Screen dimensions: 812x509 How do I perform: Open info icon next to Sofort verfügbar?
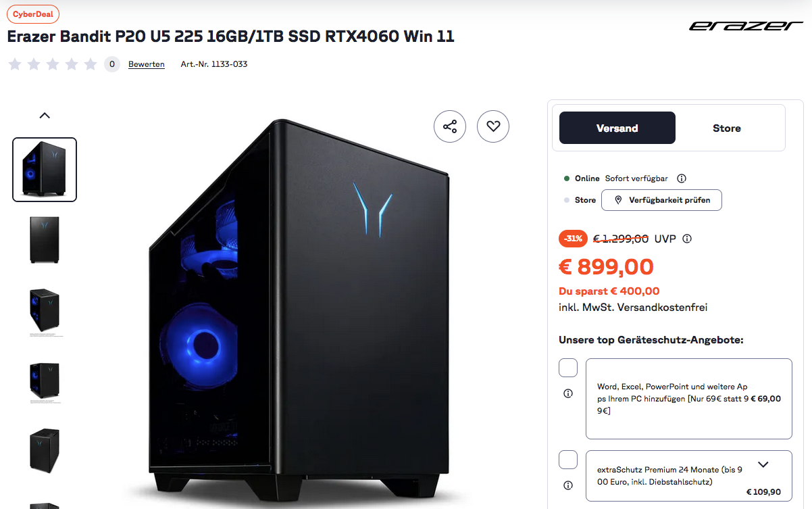[x=682, y=178]
